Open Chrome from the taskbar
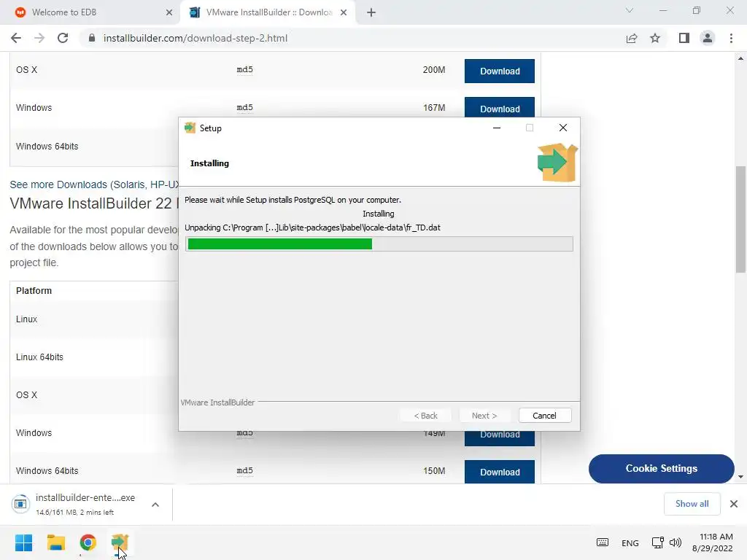 88,542
